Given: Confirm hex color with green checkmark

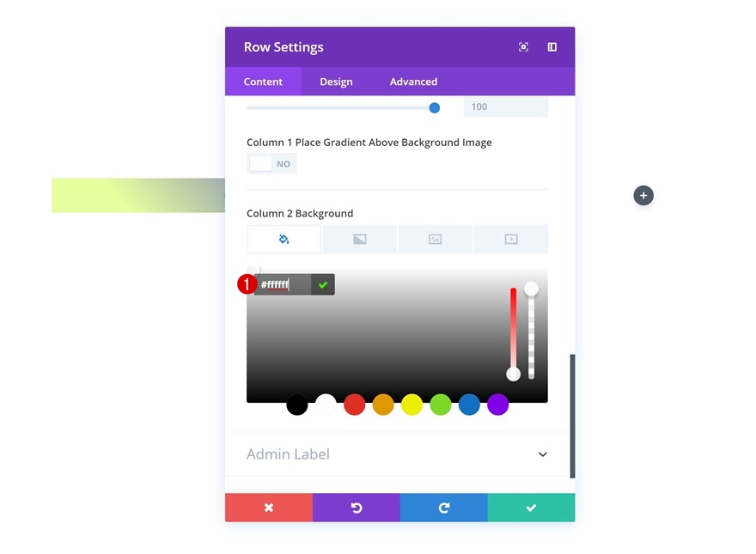Looking at the screenshot, I should pyautogui.click(x=323, y=285).
